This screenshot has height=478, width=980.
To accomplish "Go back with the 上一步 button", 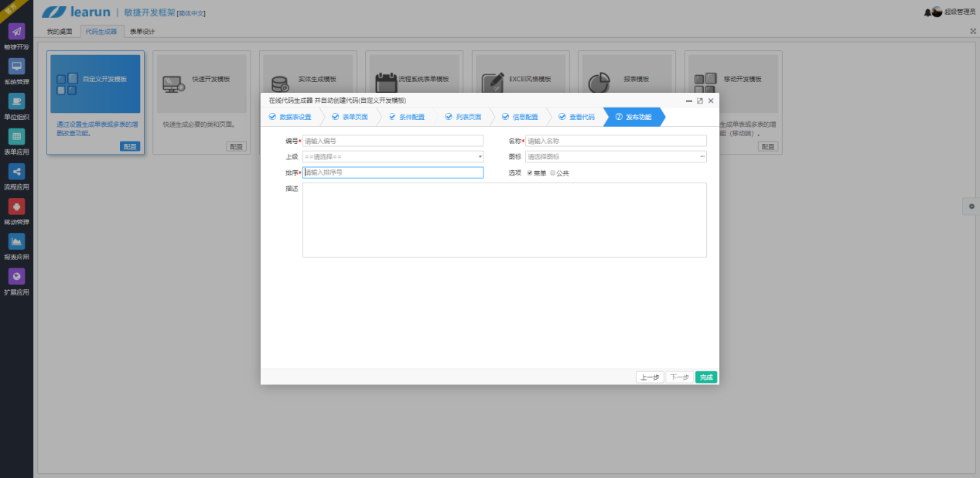I will point(650,377).
